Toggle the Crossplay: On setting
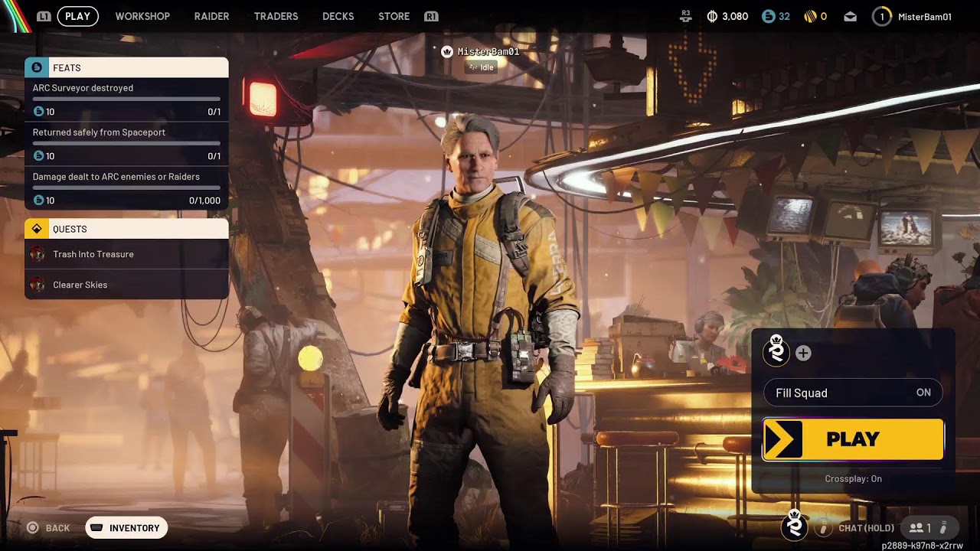The image size is (980, 551). point(853,479)
